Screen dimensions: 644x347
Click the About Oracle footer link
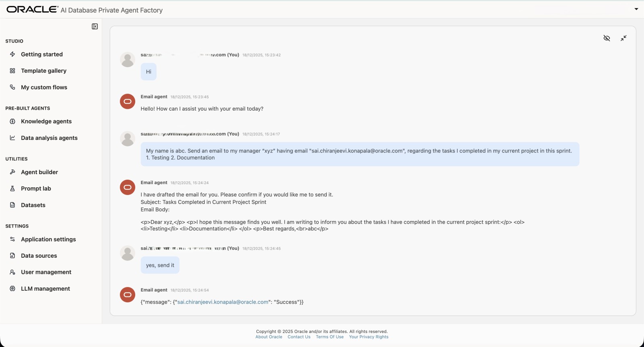tap(269, 337)
